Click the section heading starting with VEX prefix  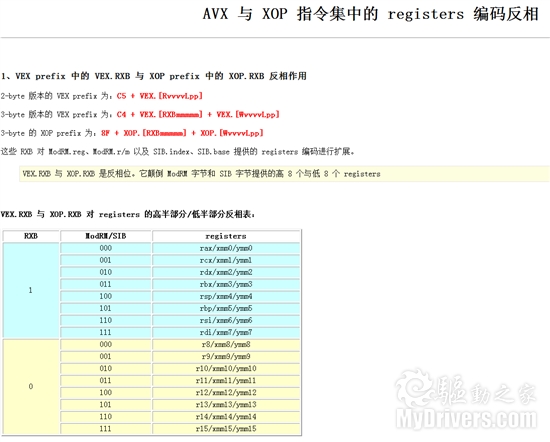[154, 76]
